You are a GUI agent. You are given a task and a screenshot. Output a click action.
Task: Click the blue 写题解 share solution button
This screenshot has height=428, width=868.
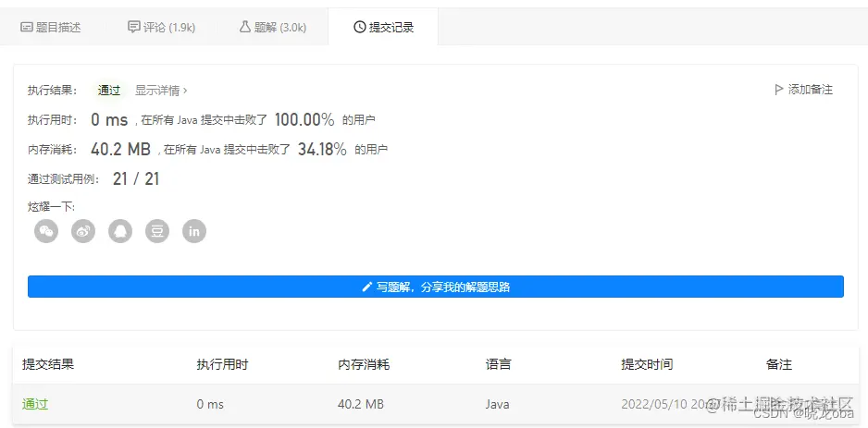[x=436, y=287]
